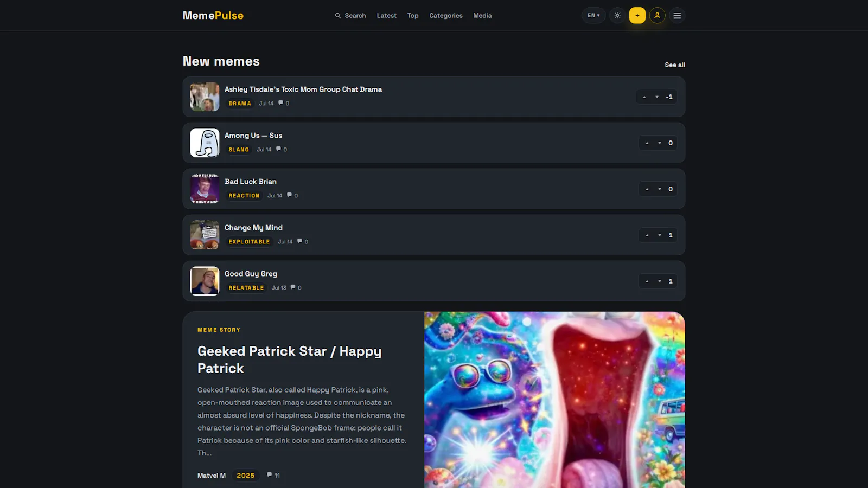Open the MemePulse home logo

pos(213,16)
